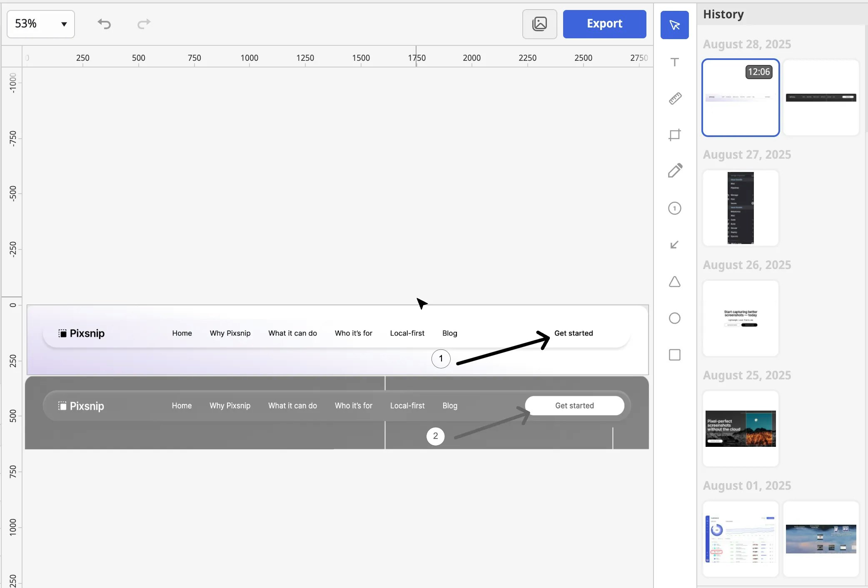Screen dimensions: 868x588
Task: Click the redo arrow
Action: [x=144, y=24]
